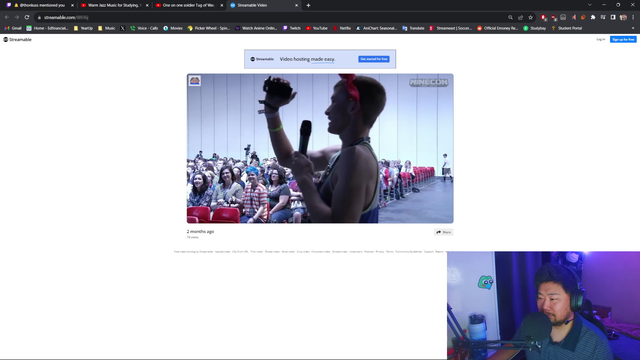Click the Sign up for free button
Image resolution: width=640 pixels, height=360 pixels.
(623, 40)
